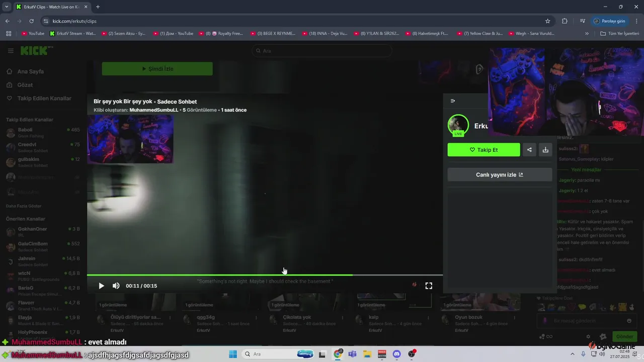Send the chat message with Gönder
Viewport: 644px width, 362px height.
(624, 336)
